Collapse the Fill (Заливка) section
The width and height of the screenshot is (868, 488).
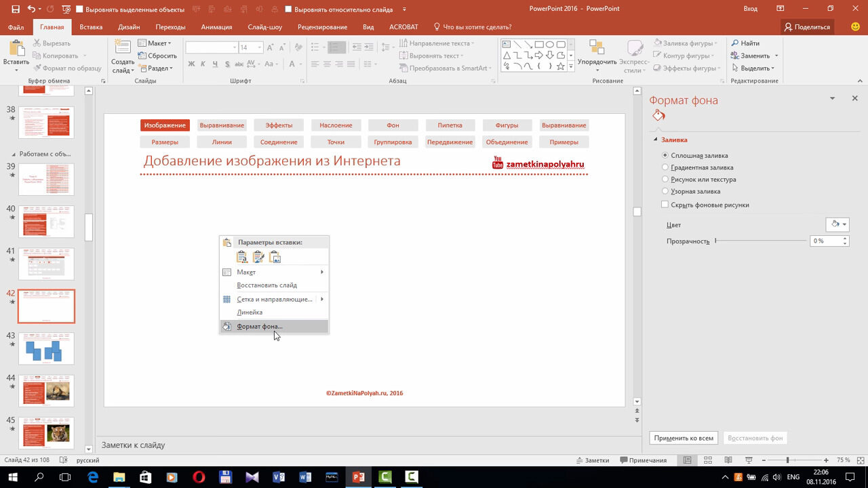pos(655,140)
